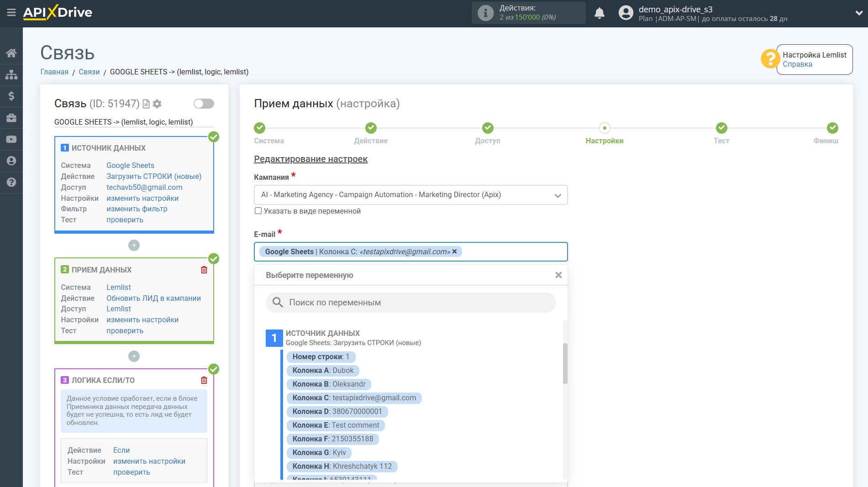
Task: Open Связи breadcrumb link
Action: 89,72
